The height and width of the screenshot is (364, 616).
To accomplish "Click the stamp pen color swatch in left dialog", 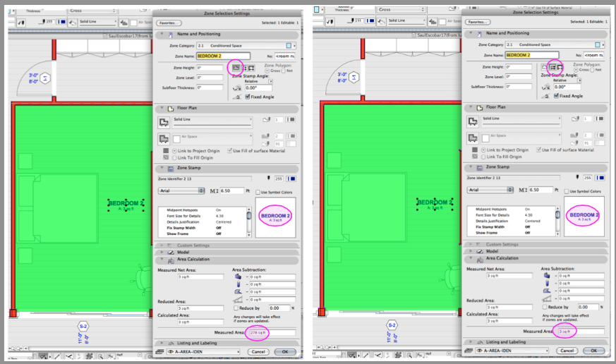I will click(291, 178).
